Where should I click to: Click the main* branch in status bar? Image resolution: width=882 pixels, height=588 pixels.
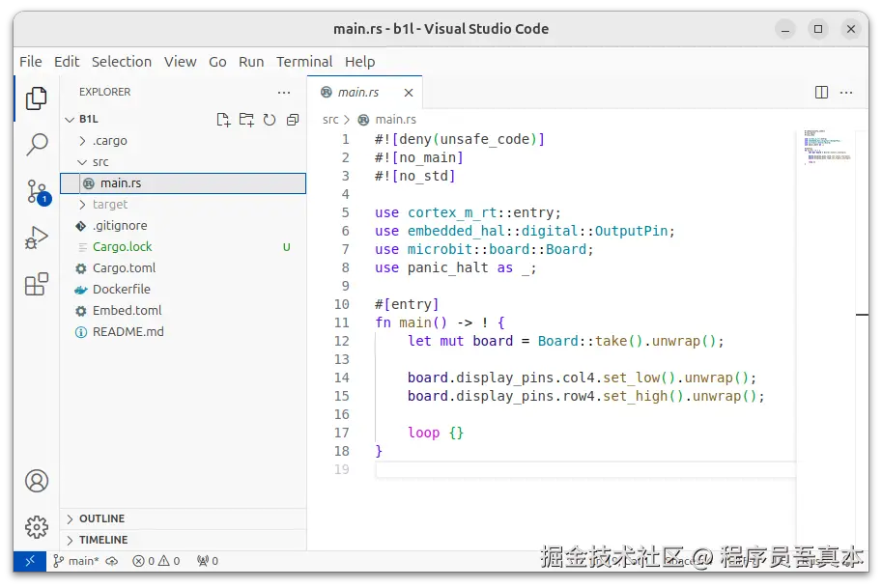pos(76,561)
